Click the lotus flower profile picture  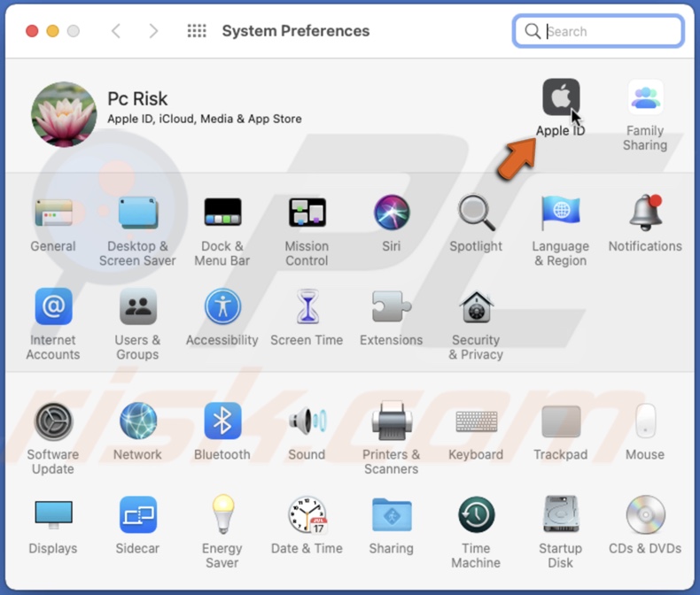(x=64, y=114)
